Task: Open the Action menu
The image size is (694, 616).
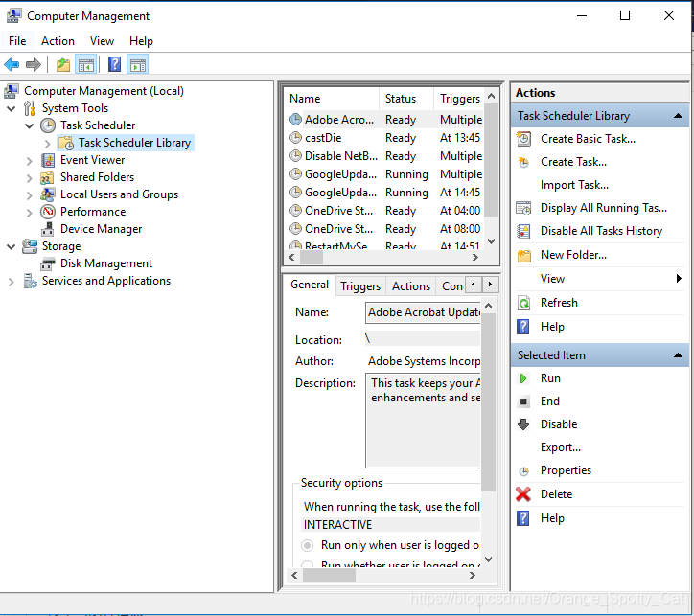Action: coord(58,41)
